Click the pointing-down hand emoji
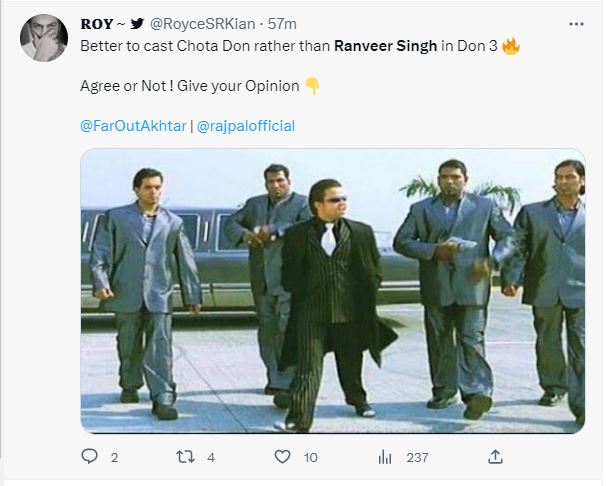606x486 pixels. pyautogui.click(x=312, y=86)
